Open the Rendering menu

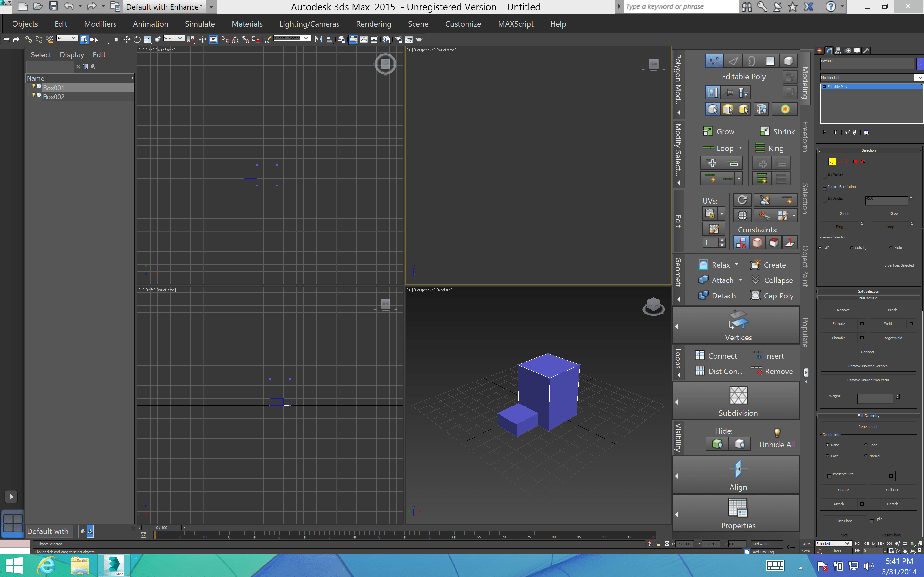click(x=373, y=24)
